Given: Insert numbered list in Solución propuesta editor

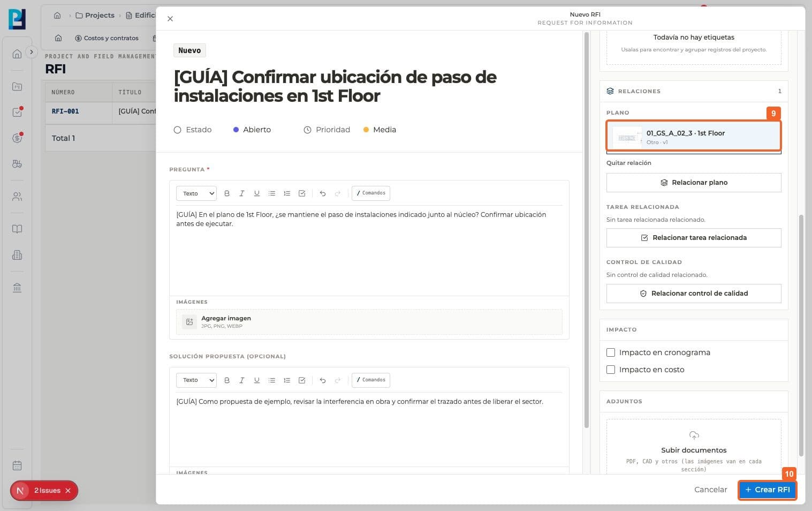Looking at the screenshot, I should pos(287,380).
